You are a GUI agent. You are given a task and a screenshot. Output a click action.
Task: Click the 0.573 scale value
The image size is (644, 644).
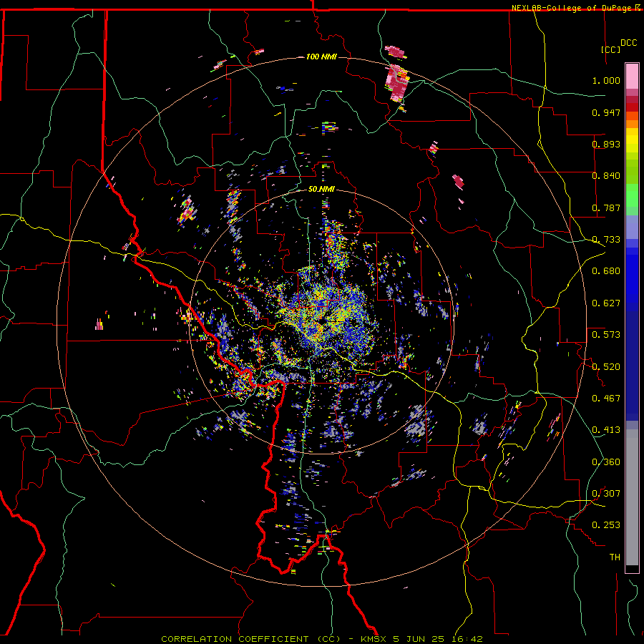pyautogui.click(x=606, y=335)
